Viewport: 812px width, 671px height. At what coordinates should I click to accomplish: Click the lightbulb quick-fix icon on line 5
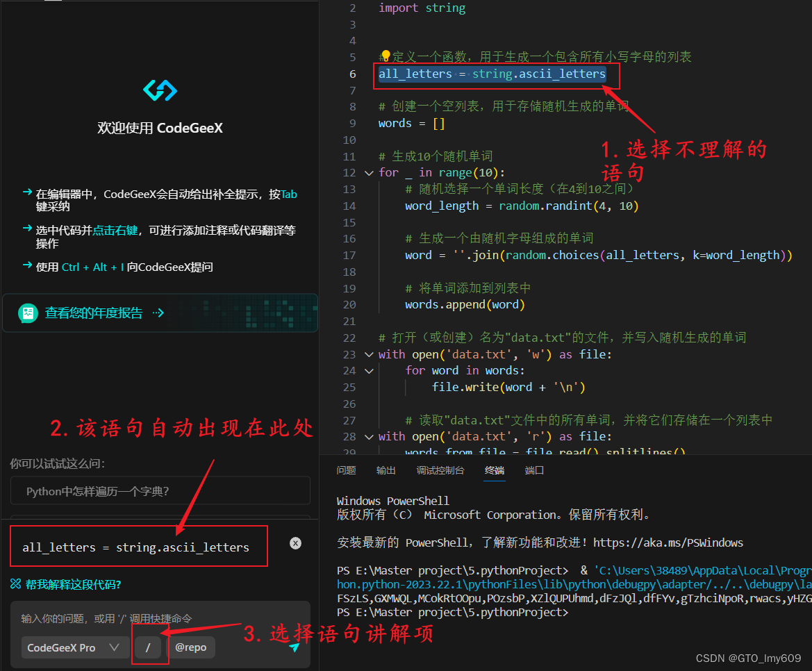tap(386, 56)
